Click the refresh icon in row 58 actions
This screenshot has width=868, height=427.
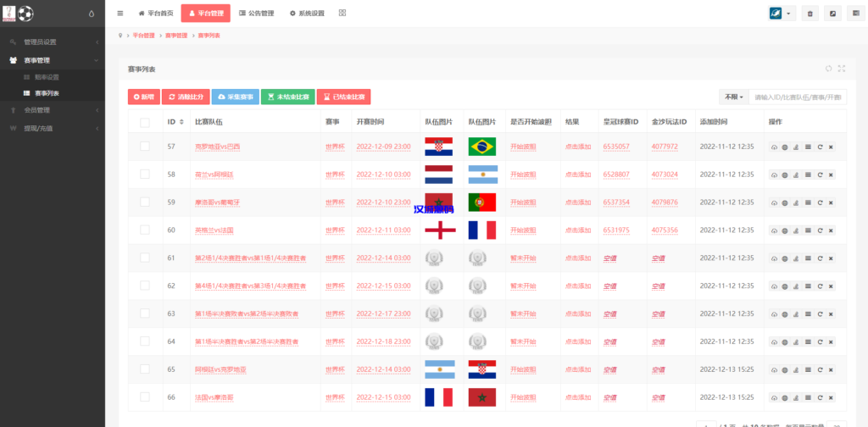820,175
